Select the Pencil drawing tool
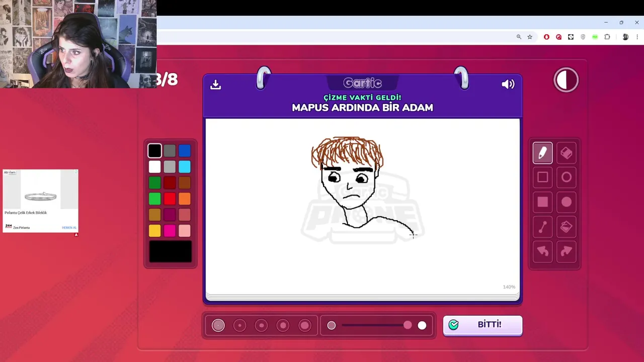The image size is (644, 362). pos(542,153)
